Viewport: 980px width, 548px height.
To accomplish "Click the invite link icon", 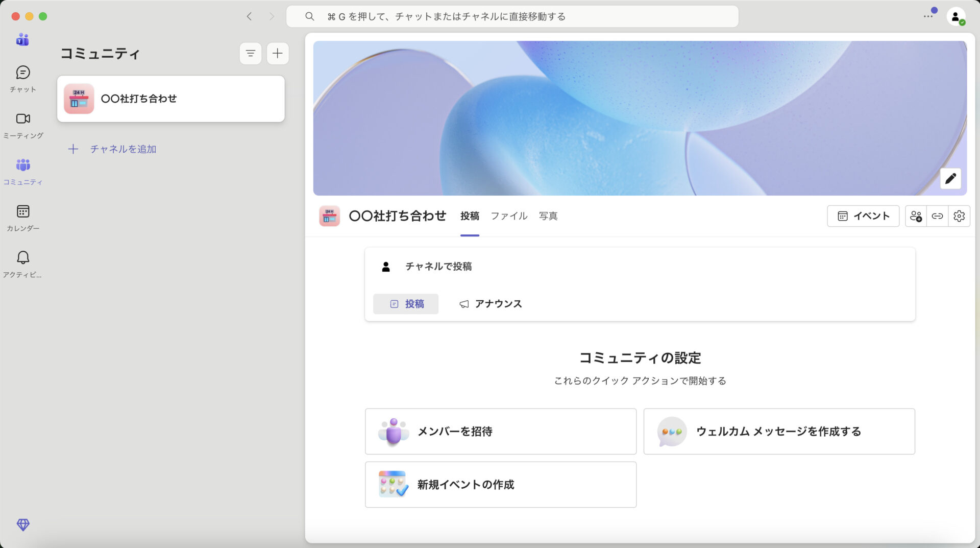I will tap(938, 216).
